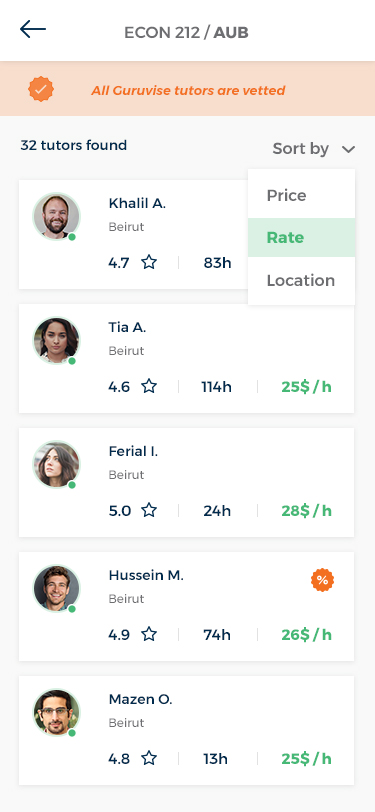Select Location in the sort menu
This screenshot has height=812, width=375.
(301, 281)
